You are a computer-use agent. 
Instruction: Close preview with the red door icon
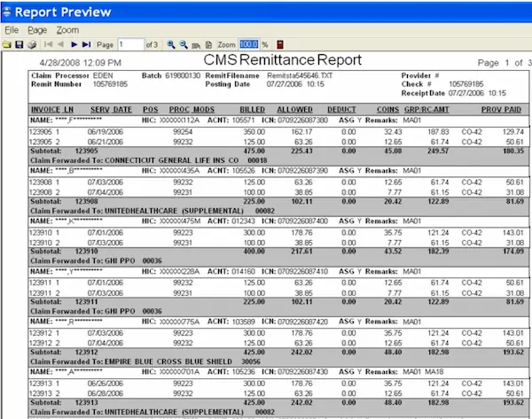(280, 44)
